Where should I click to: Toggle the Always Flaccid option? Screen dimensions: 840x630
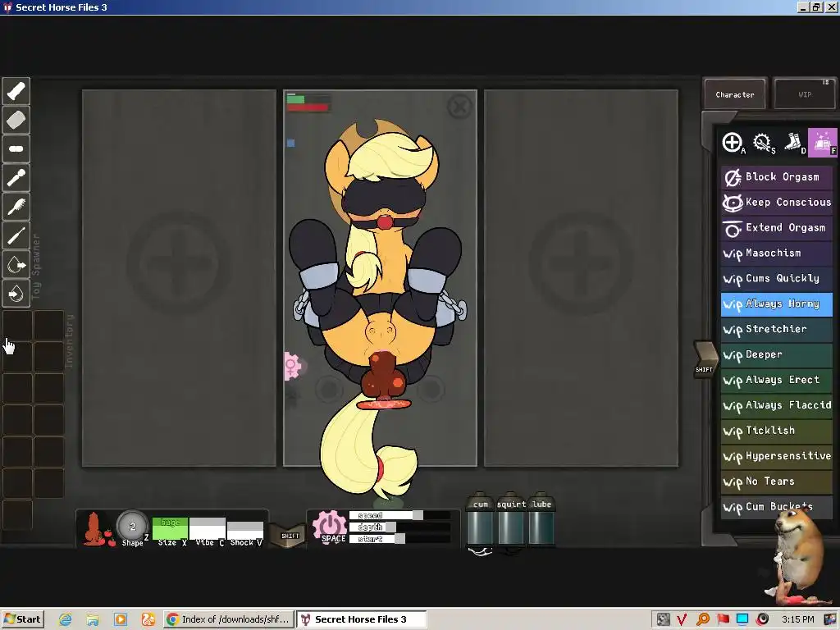tap(777, 405)
